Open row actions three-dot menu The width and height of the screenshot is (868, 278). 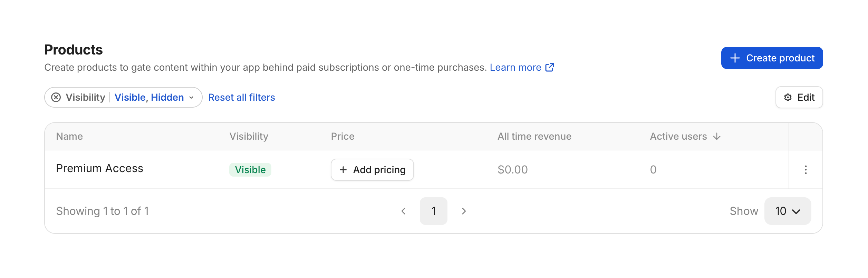(x=806, y=170)
